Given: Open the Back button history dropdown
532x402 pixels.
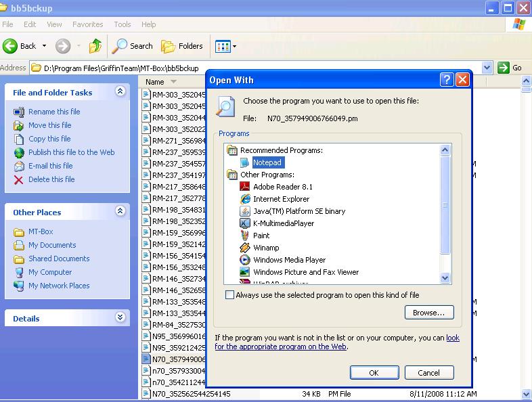Looking at the screenshot, I should coord(44,46).
